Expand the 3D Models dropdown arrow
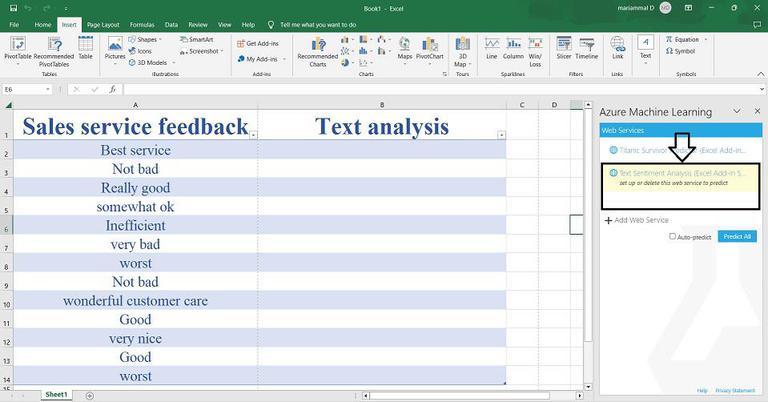Image resolution: width=768 pixels, height=402 pixels. pyautogui.click(x=173, y=63)
